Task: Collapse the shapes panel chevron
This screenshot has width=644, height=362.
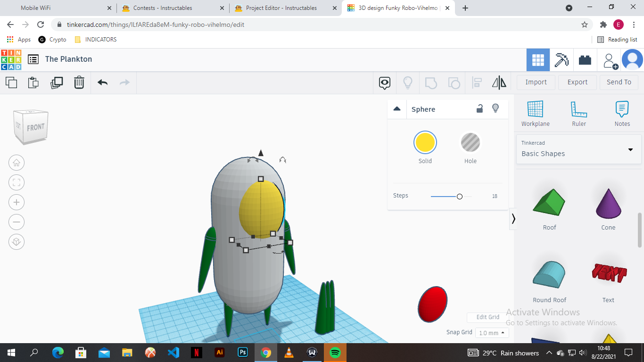Action: click(513, 219)
